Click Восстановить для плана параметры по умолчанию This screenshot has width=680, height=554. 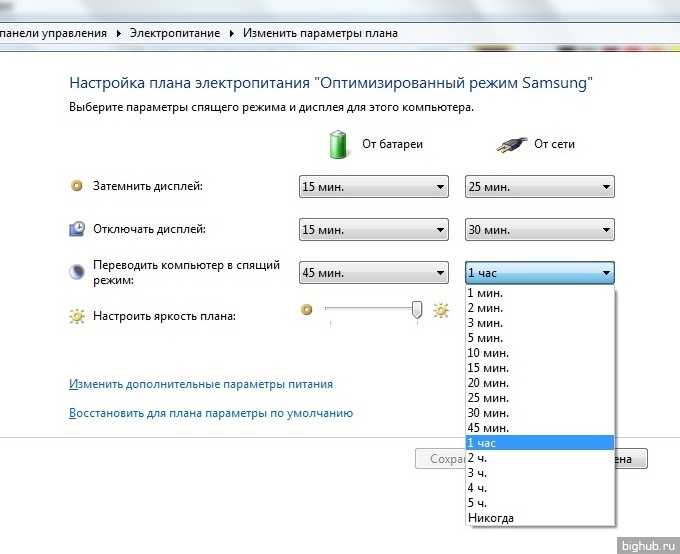pos(211,413)
